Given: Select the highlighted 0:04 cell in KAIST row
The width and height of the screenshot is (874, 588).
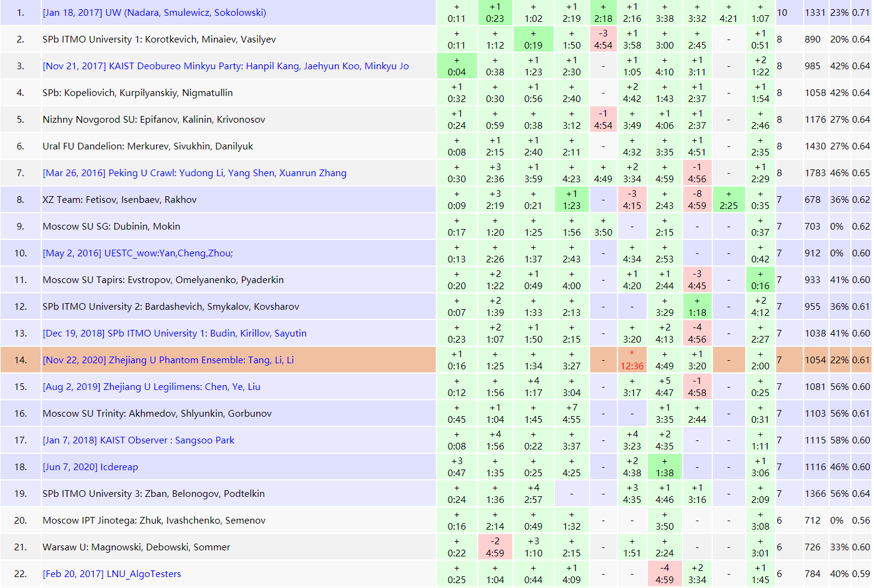Looking at the screenshot, I should coord(456,66).
